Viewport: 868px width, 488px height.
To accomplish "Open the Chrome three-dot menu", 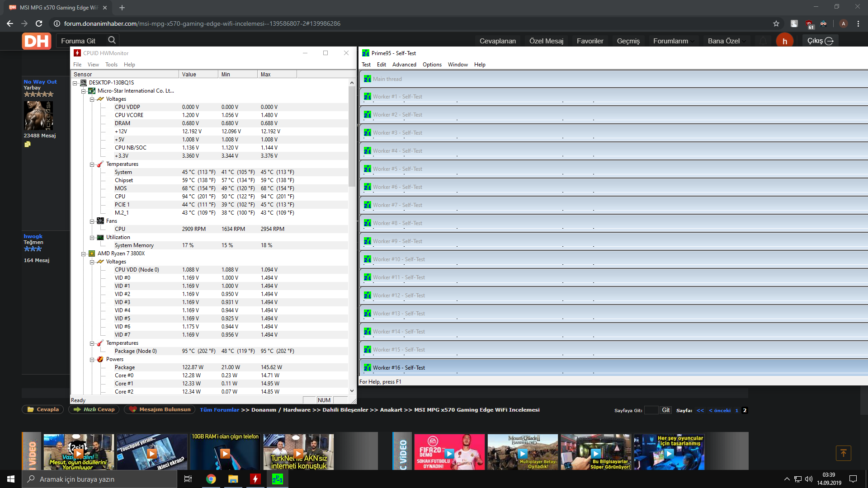I will point(858,23).
